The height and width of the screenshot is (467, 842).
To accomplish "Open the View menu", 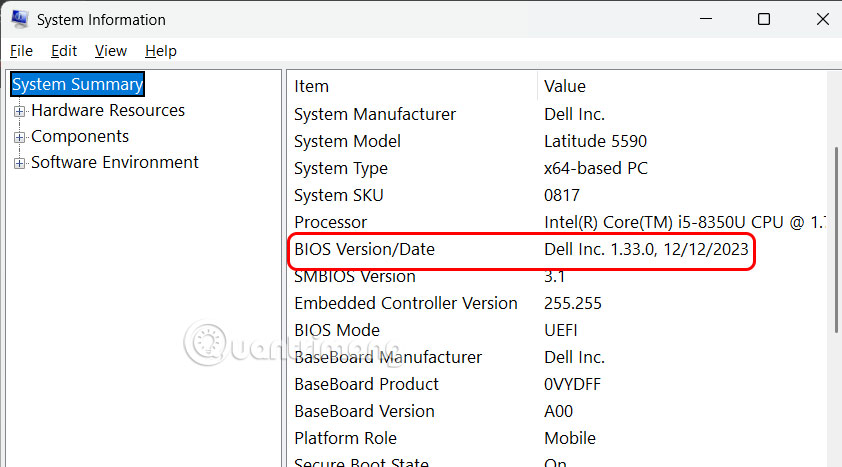I will click(111, 51).
